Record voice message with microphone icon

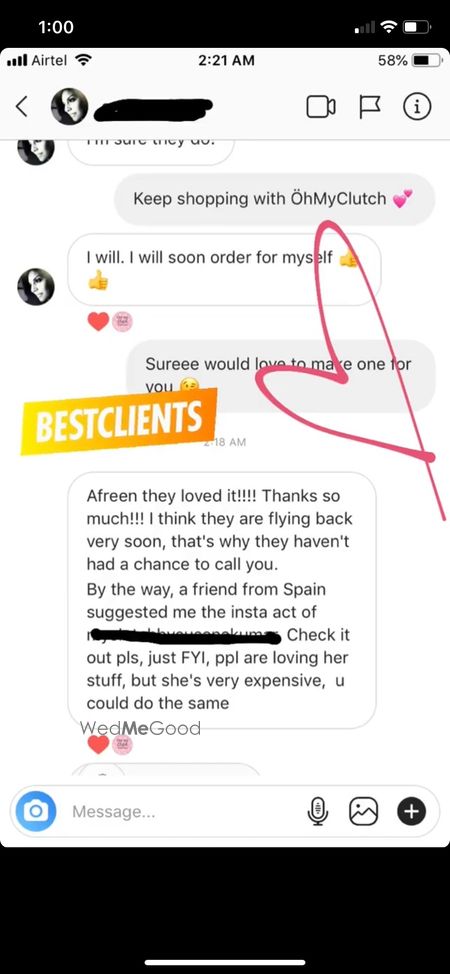click(318, 811)
